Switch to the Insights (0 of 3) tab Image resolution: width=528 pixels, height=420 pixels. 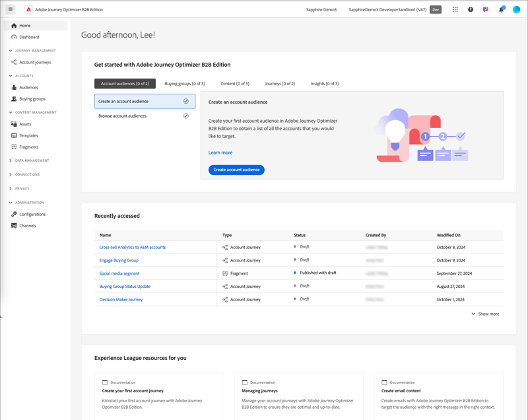pyautogui.click(x=325, y=83)
